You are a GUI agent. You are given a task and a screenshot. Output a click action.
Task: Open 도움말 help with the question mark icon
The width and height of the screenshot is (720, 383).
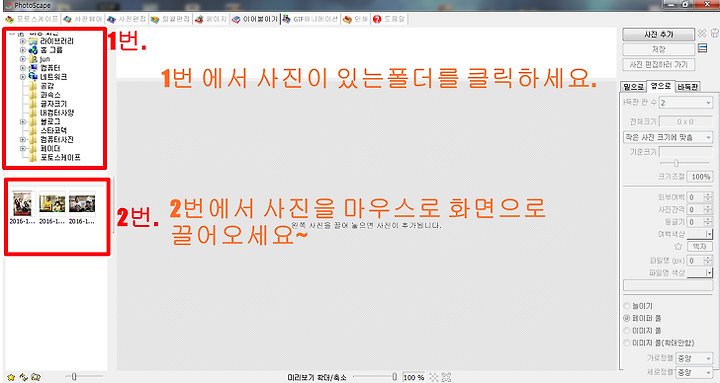389,19
